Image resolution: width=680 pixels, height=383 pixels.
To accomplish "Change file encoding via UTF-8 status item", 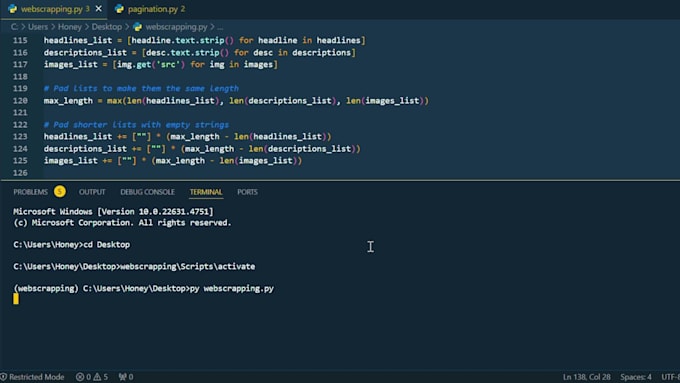I will pyautogui.click(x=670, y=377).
